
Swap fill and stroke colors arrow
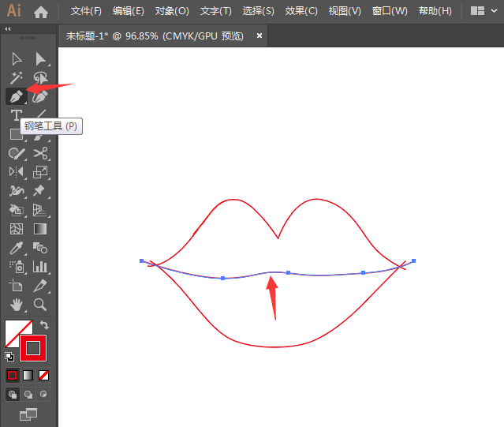(x=45, y=324)
